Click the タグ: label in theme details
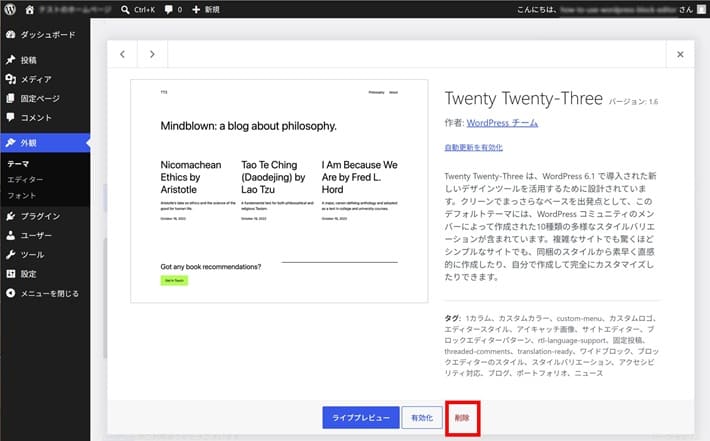The height and width of the screenshot is (441, 710). click(452, 318)
